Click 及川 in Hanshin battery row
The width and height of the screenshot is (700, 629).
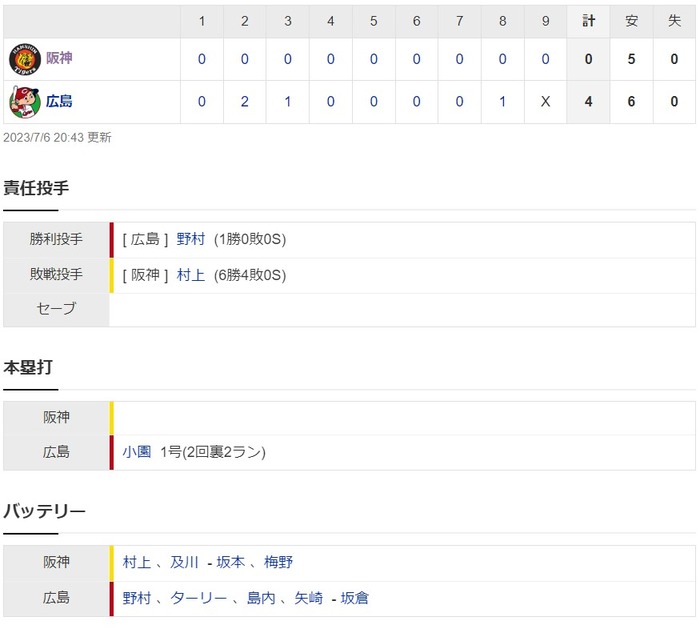pyautogui.click(x=184, y=562)
